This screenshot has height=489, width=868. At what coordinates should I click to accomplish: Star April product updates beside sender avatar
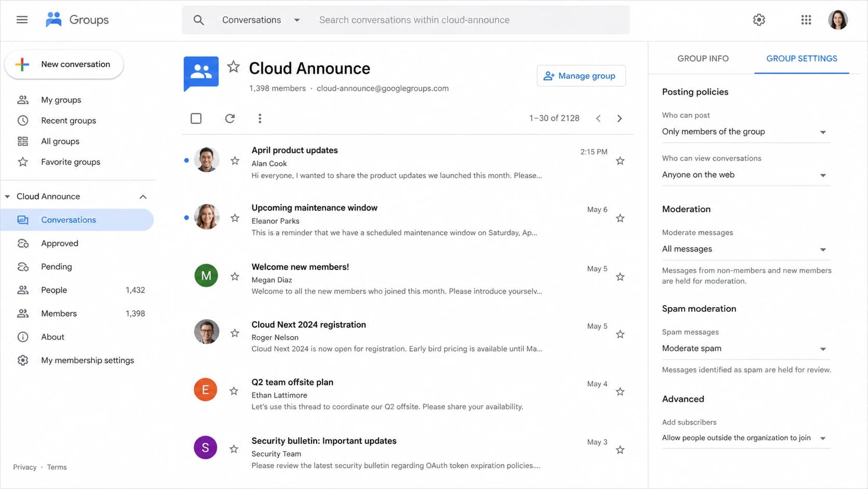pos(235,161)
